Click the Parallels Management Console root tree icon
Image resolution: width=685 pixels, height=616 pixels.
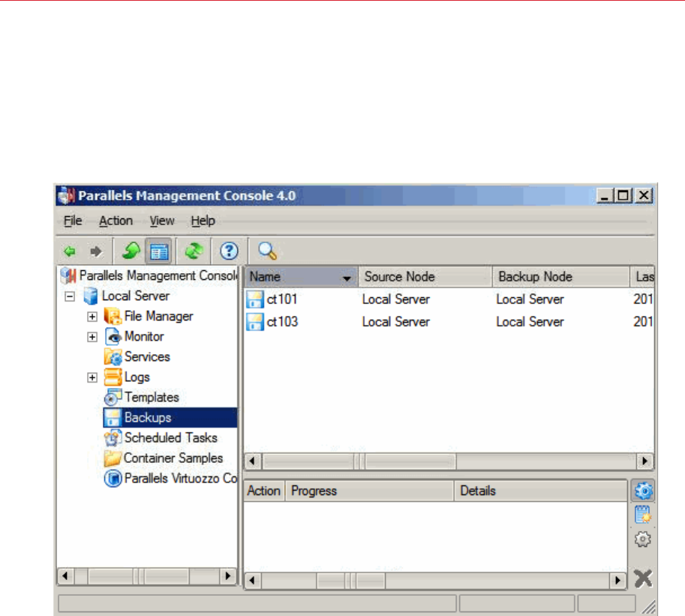[68, 275]
